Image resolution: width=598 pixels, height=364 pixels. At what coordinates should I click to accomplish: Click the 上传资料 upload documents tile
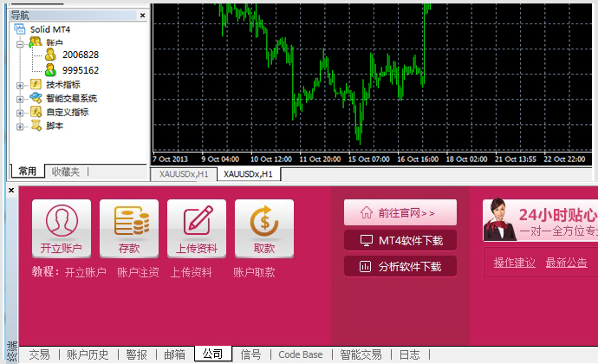(197, 229)
